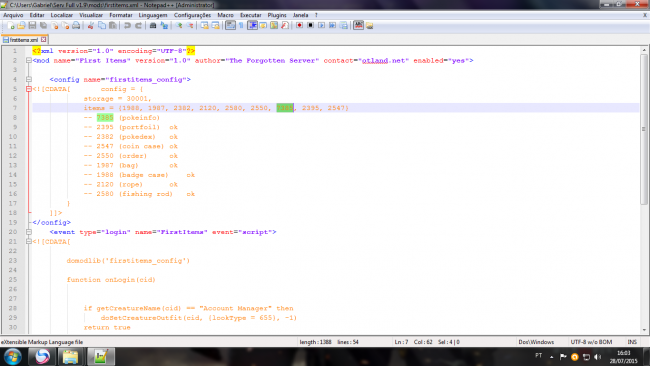Screen dimensions: 650x366
Task: Open the Localizar menu
Action: (x=62, y=15)
